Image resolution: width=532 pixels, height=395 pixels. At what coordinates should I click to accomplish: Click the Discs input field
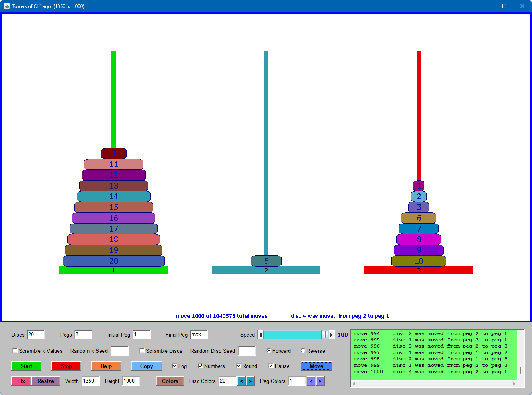coord(36,335)
